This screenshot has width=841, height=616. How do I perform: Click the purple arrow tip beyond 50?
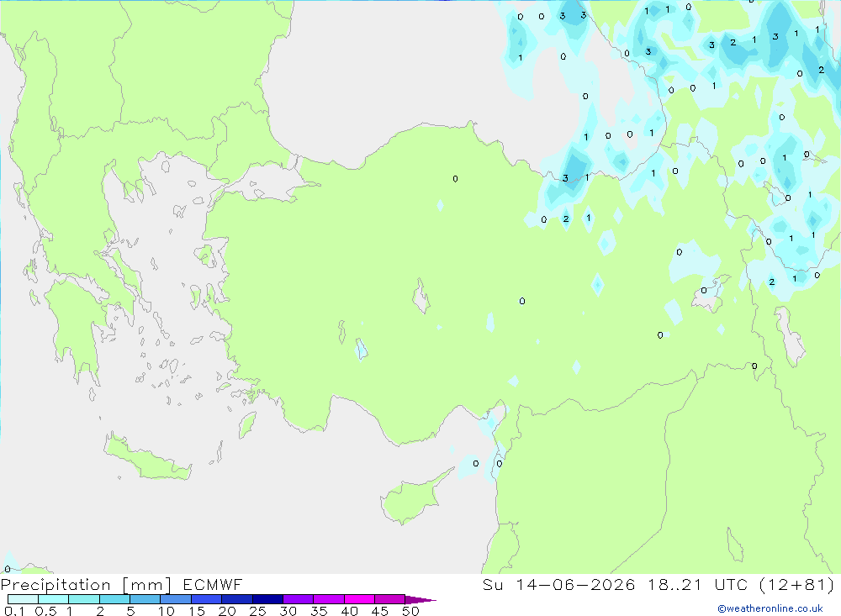(x=420, y=599)
